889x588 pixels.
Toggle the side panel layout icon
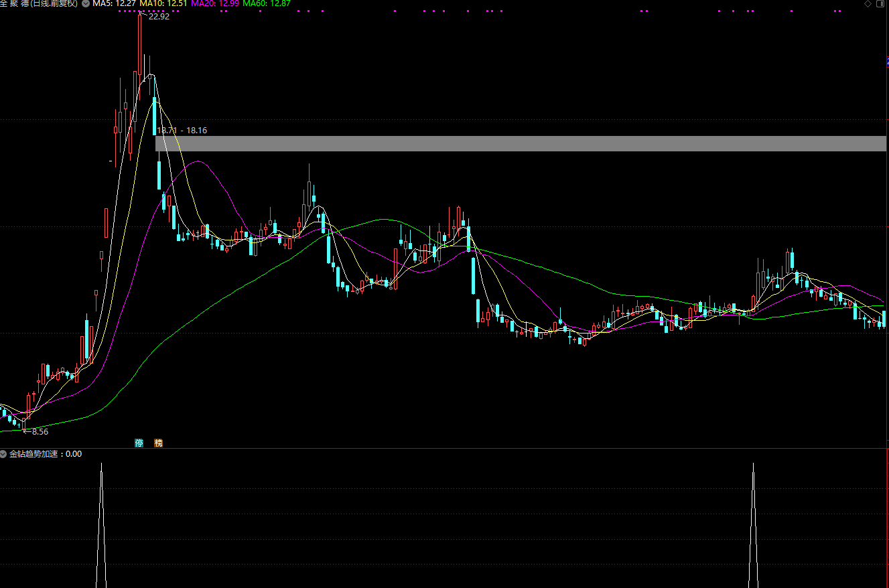[882, 3]
